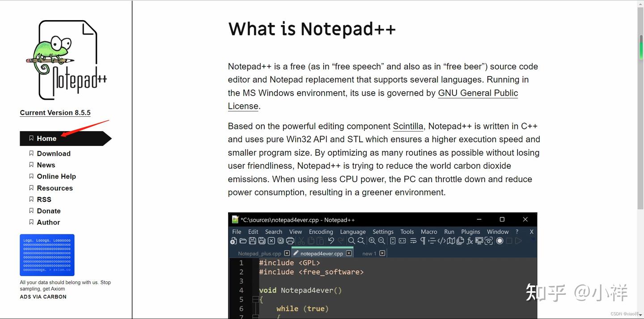Open the Function List fx icon
Image resolution: width=644 pixels, height=319 pixels.
tap(470, 241)
